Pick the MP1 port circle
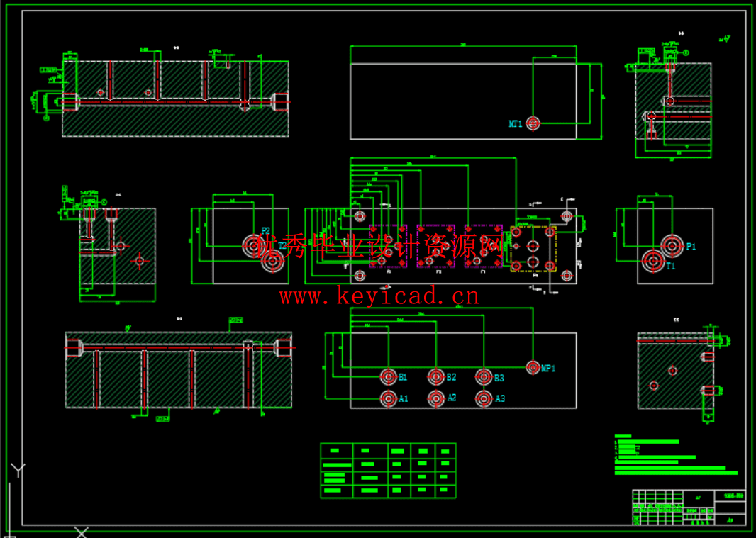This screenshot has height=538, width=756. click(533, 366)
